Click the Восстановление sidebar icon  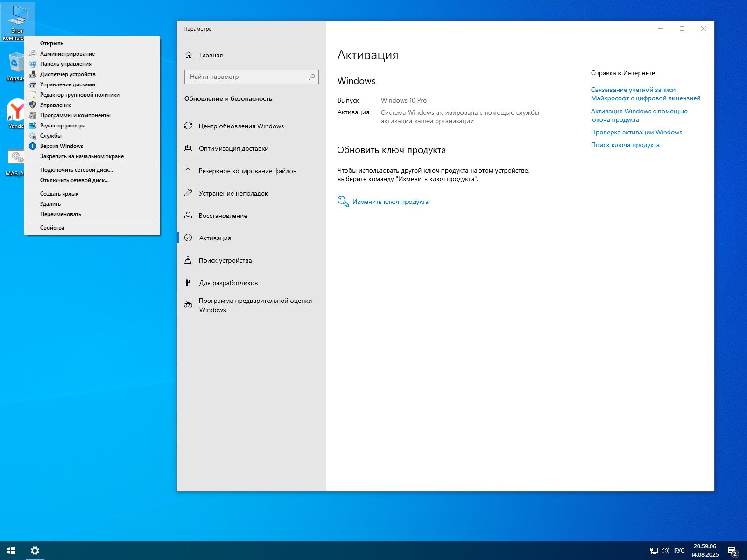[x=188, y=215]
